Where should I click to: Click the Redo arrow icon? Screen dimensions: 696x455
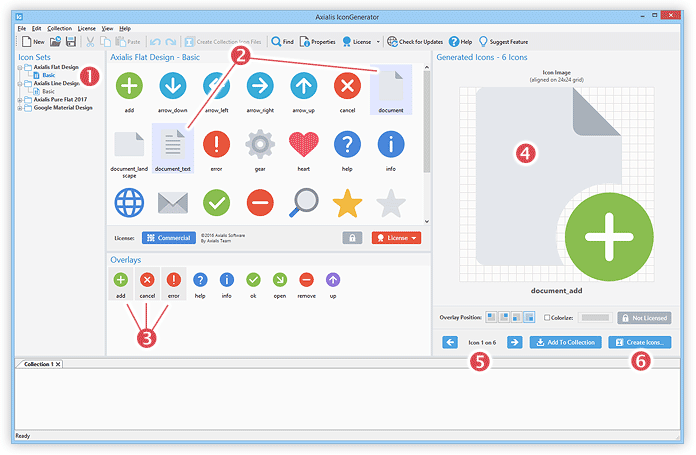[170, 42]
